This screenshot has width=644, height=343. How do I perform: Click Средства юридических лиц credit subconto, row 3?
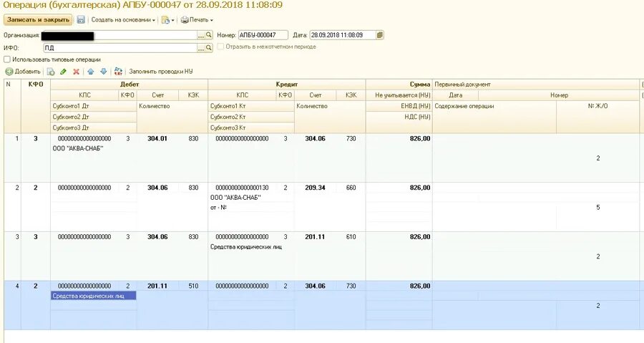pos(246,247)
